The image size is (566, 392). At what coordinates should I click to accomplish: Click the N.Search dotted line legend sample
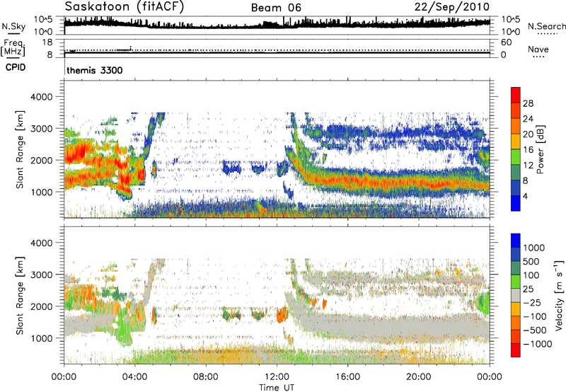click(547, 33)
